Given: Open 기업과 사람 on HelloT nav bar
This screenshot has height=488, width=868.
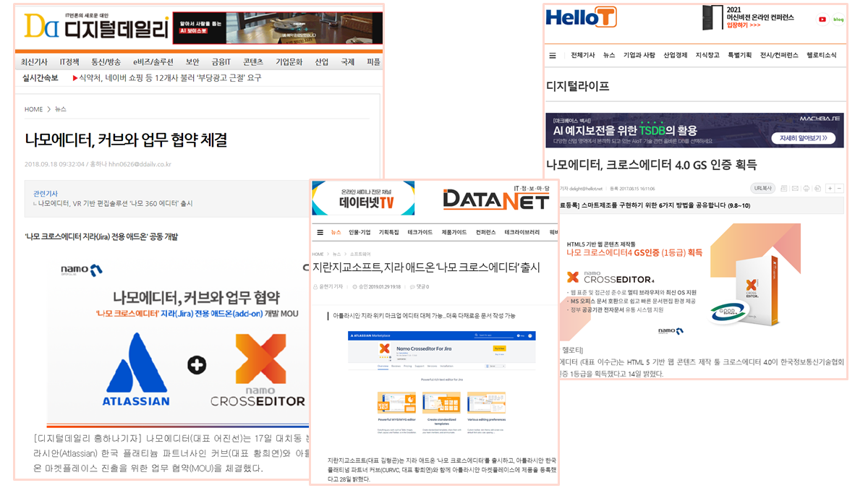Looking at the screenshot, I should click(639, 55).
